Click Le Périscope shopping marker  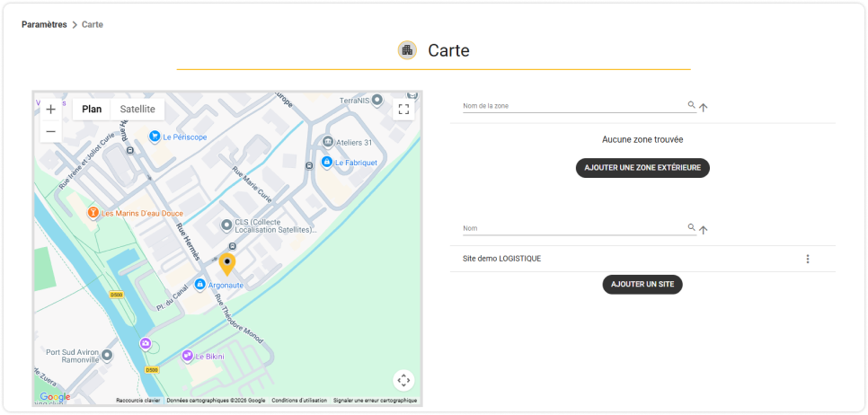(x=155, y=137)
